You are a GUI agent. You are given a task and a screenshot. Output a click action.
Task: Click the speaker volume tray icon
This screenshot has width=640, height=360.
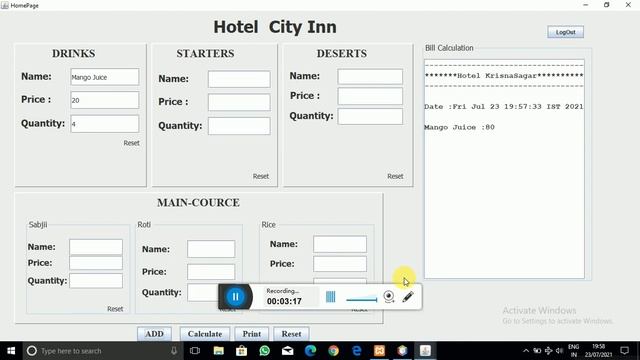click(559, 351)
